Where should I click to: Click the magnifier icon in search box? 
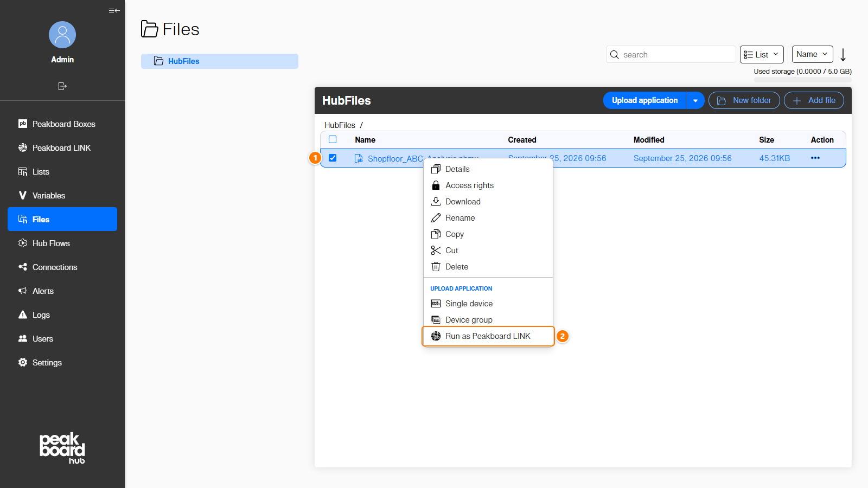(615, 55)
